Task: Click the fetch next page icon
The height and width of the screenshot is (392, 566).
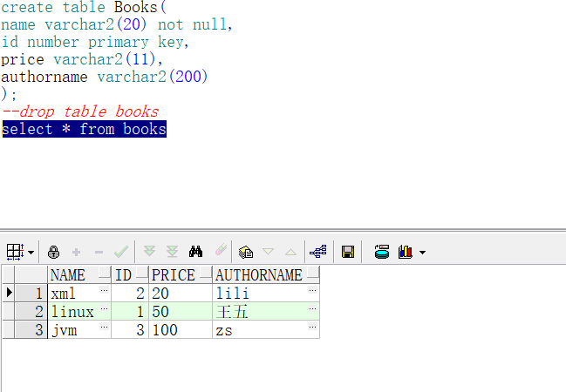Action: click(149, 252)
